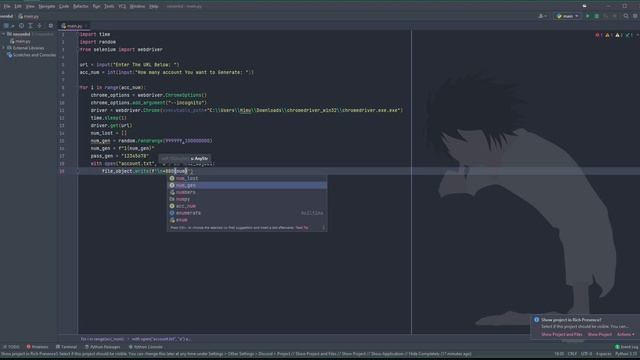Place cursor on 'import time' line
This screenshot has width=640, height=360.
[95, 34]
